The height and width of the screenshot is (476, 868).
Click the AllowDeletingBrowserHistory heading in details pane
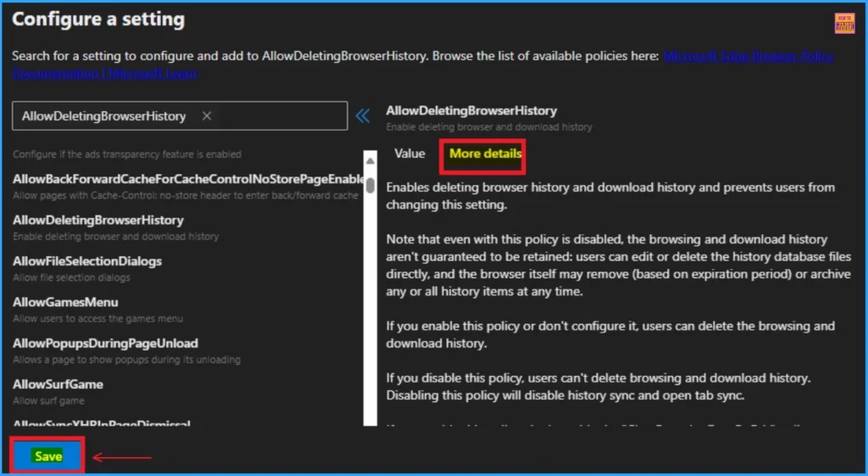click(471, 111)
